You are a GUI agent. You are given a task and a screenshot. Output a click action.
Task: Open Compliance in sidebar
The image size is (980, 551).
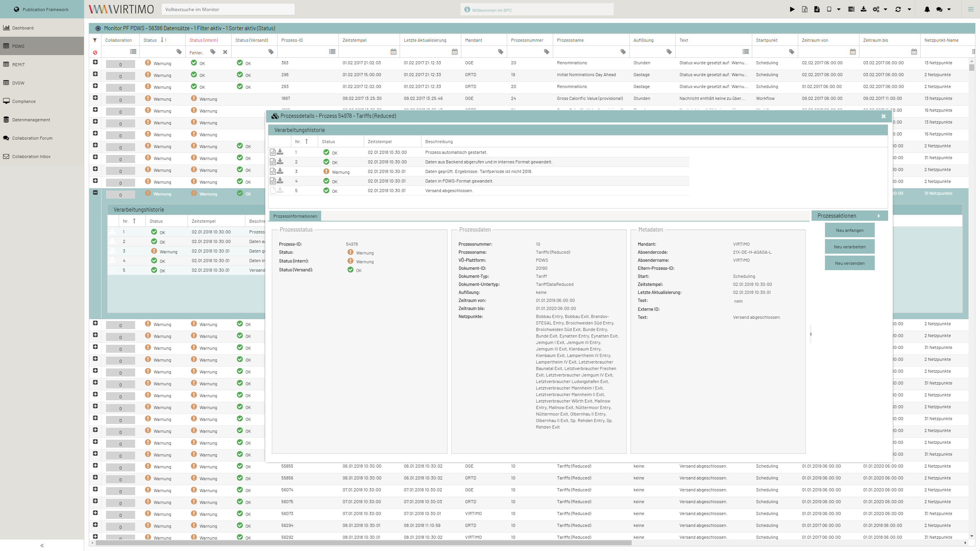point(42,101)
